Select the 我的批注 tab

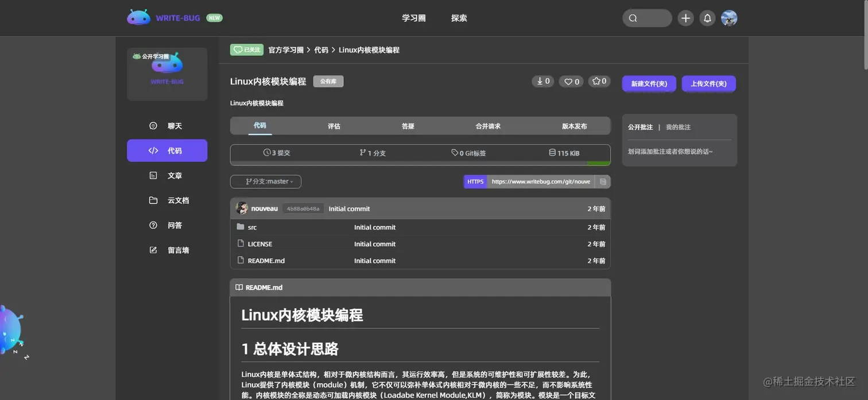point(678,127)
